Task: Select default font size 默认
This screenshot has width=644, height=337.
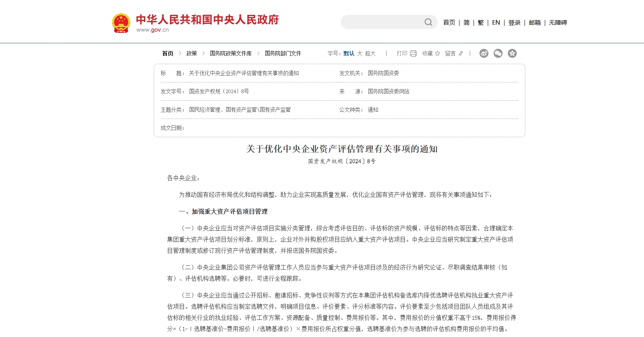Action: pos(349,54)
